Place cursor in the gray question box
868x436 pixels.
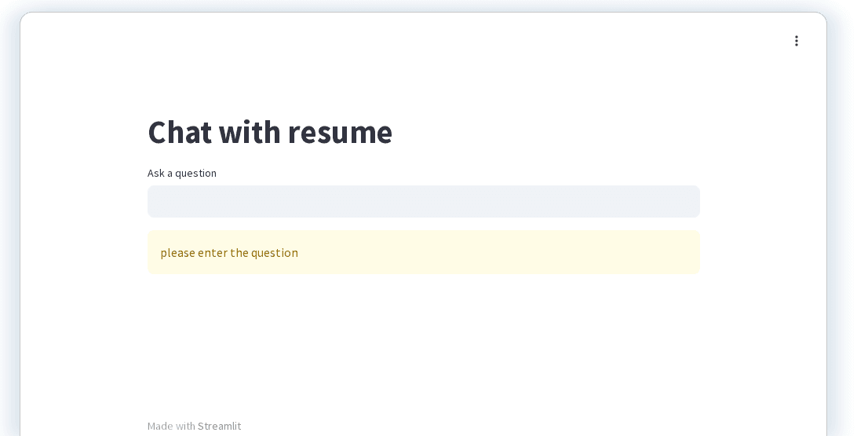coord(423,202)
